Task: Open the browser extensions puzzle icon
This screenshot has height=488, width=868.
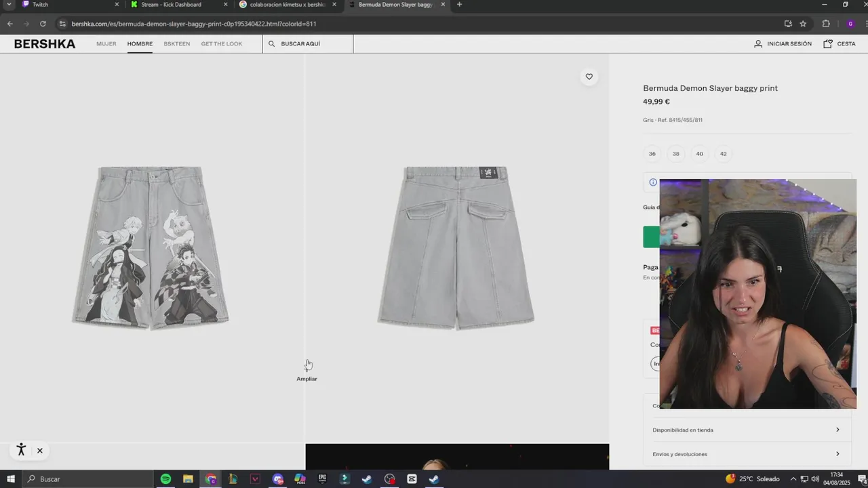Action: click(826, 24)
